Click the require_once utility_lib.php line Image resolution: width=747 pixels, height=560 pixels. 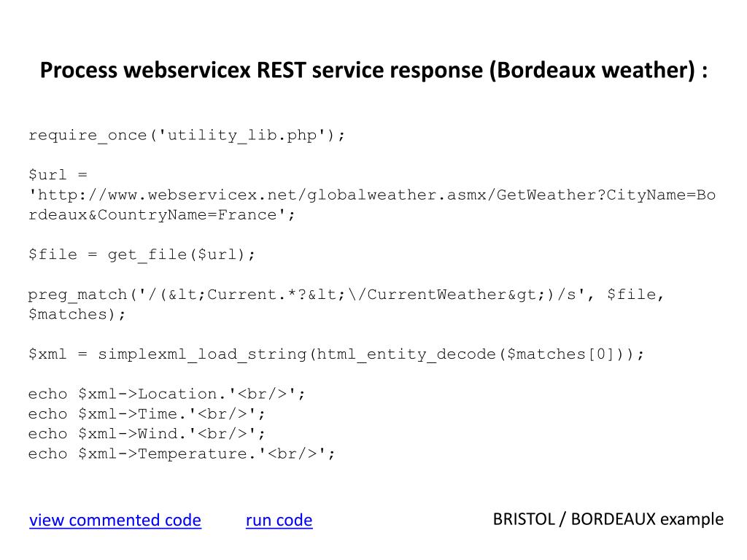186,136
